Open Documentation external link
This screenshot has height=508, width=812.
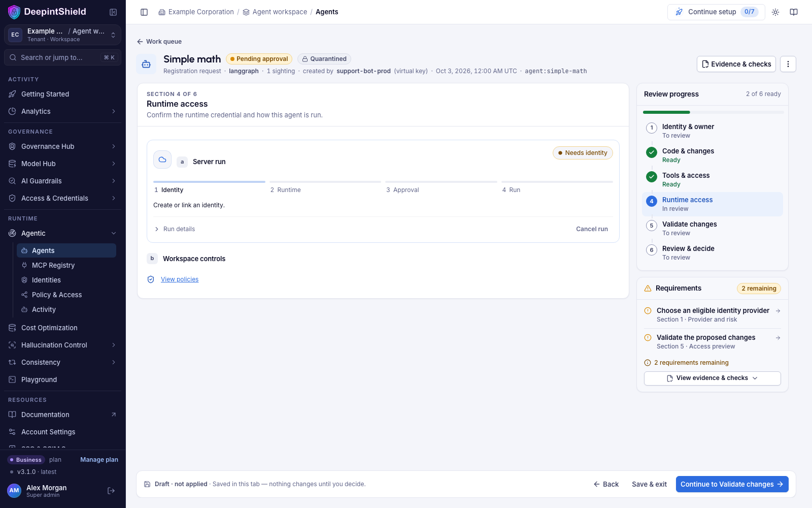pos(62,415)
